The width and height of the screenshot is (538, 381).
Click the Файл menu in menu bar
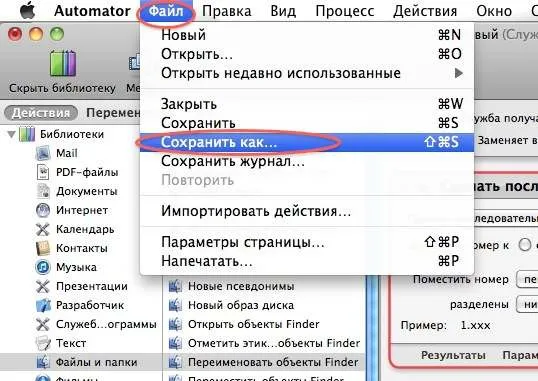[166, 11]
